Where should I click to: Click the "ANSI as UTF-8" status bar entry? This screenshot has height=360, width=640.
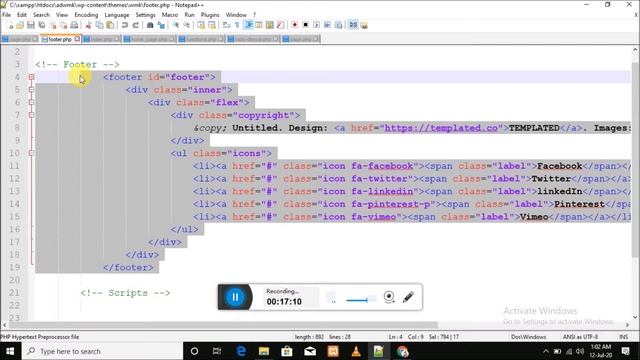580,337
